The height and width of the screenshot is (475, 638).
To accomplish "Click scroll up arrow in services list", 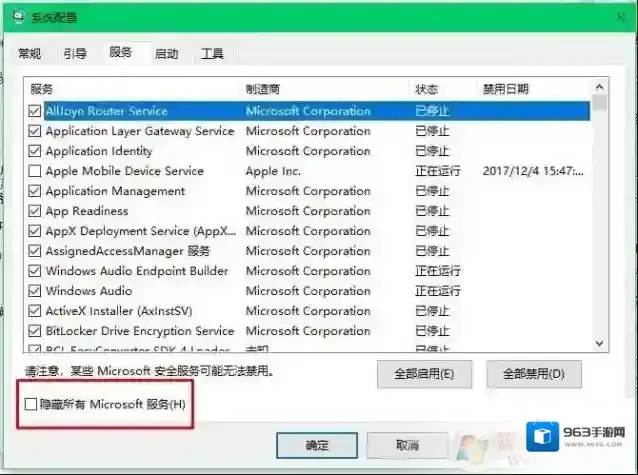I will point(599,87).
